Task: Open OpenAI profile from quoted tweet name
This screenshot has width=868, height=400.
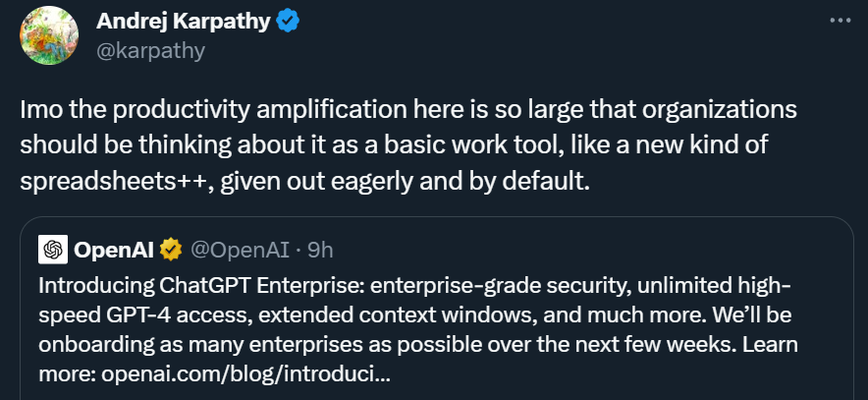Action: [x=114, y=251]
